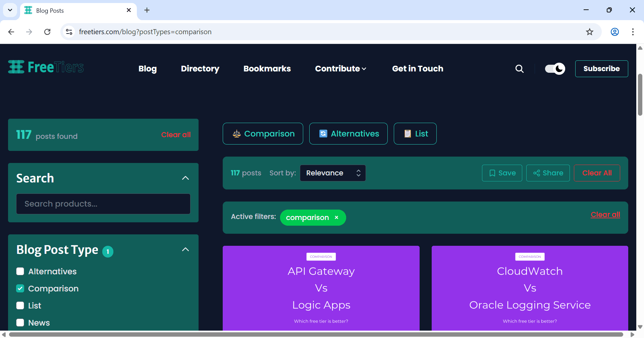
Task: Open the Directory menu item
Action: click(x=200, y=69)
